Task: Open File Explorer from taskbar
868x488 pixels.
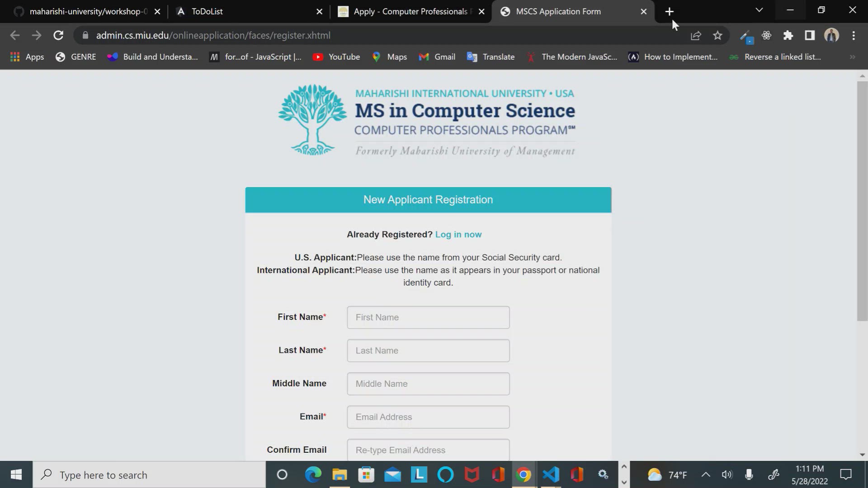Action: (340, 475)
